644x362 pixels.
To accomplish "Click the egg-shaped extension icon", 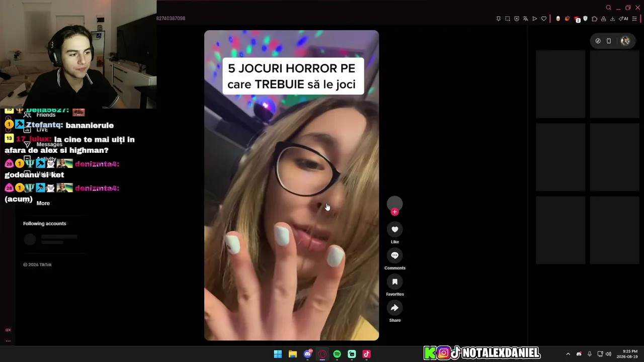I will click(x=558, y=19).
